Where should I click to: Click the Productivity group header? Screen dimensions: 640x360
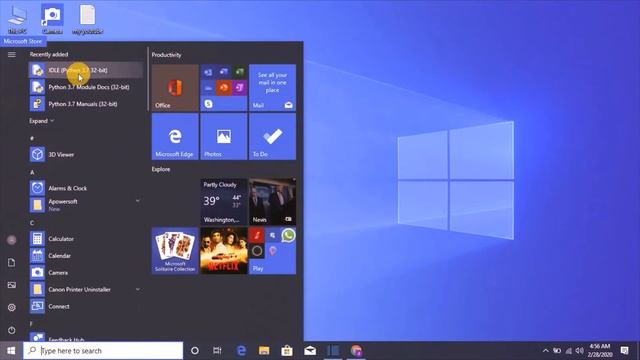pyautogui.click(x=167, y=55)
